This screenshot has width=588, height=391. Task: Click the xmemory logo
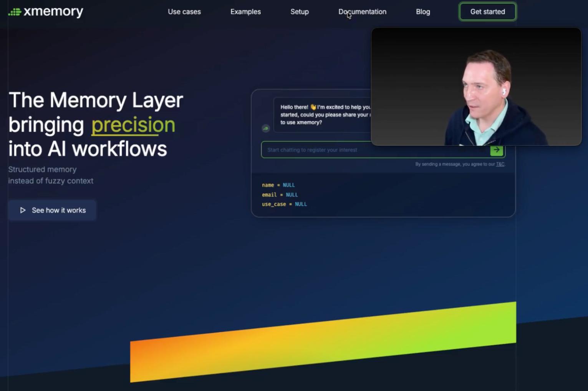click(46, 12)
